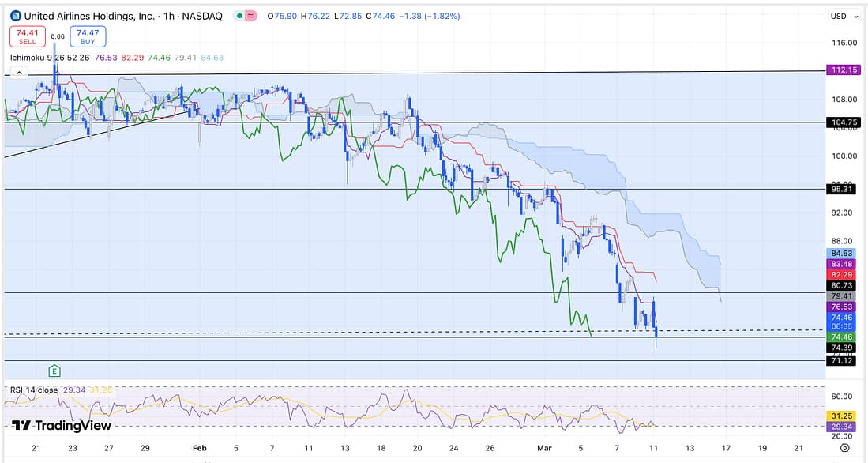The image size is (868, 463).
Task: Click the purple 112.15 price level label
Action: coord(840,70)
